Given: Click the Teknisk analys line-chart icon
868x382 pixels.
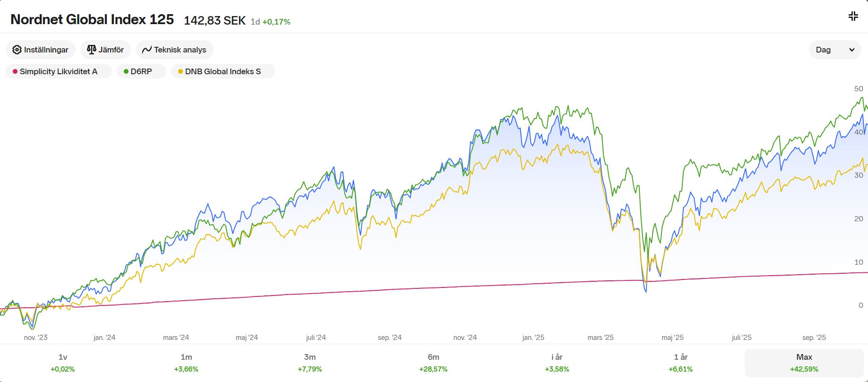Looking at the screenshot, I should [x=147, y=50].
